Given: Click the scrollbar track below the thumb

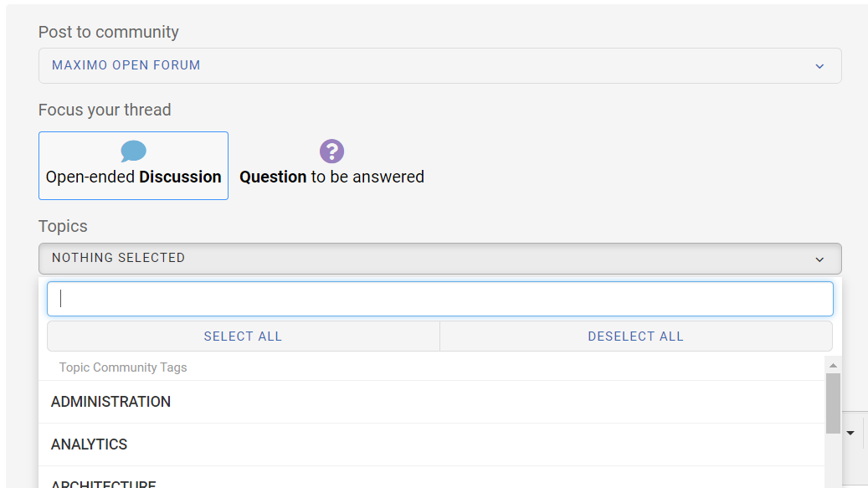Looking at the screenshot, I should 833,461.
